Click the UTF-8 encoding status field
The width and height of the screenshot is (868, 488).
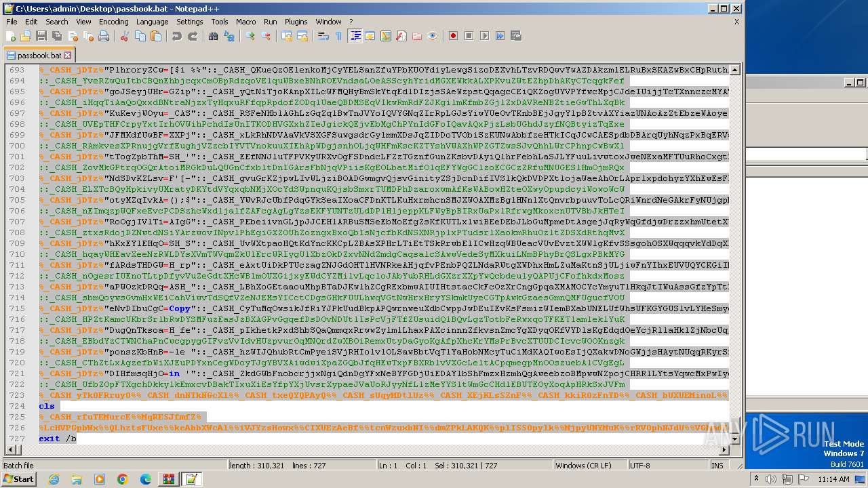[669, 466]
